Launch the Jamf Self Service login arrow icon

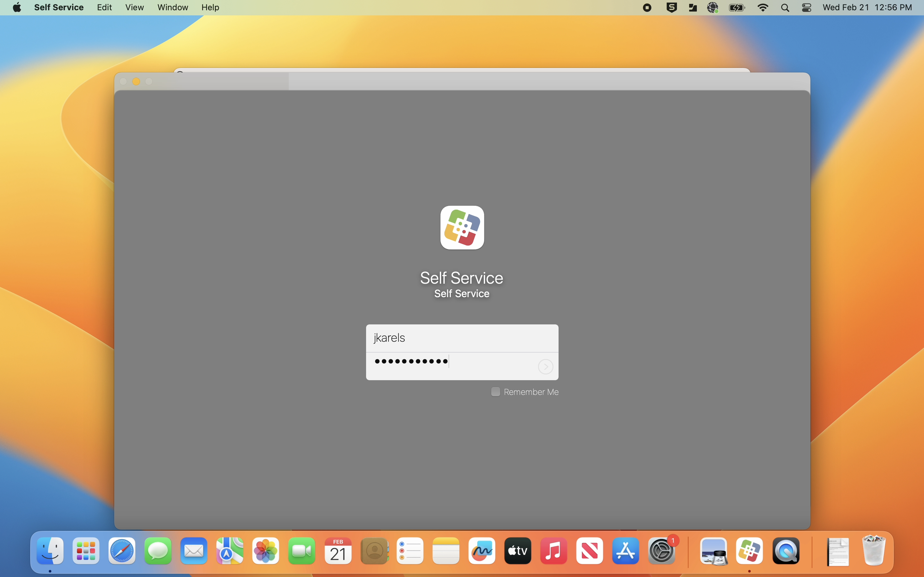tap(545, 366)
